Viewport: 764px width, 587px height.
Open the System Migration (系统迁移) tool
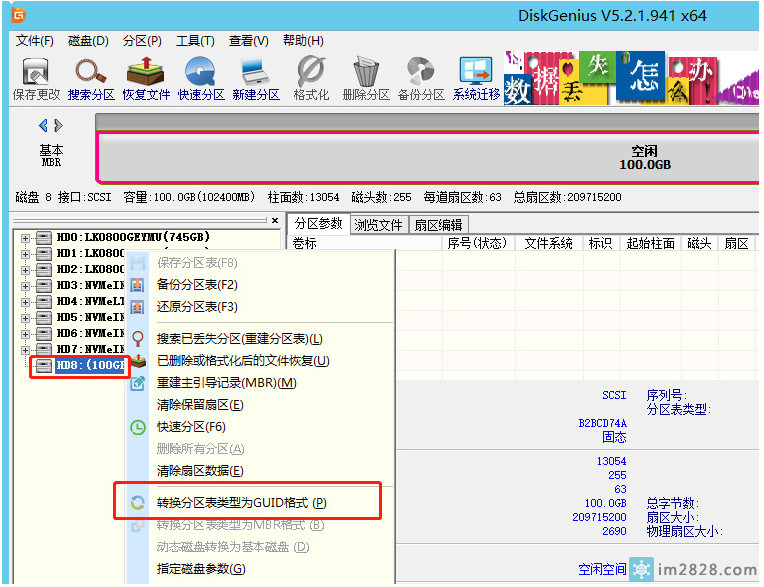476,78
